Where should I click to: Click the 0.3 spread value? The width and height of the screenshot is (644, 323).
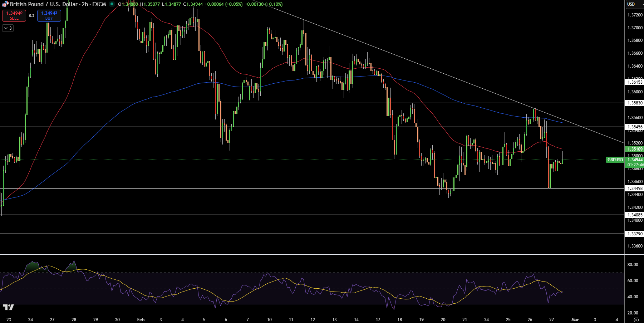point(31,15)
